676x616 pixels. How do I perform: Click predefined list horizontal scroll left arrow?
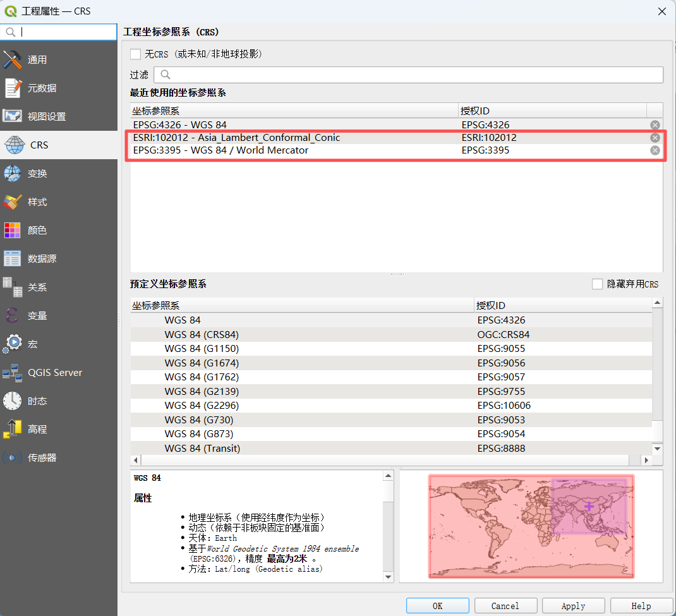tap(136, 460)
